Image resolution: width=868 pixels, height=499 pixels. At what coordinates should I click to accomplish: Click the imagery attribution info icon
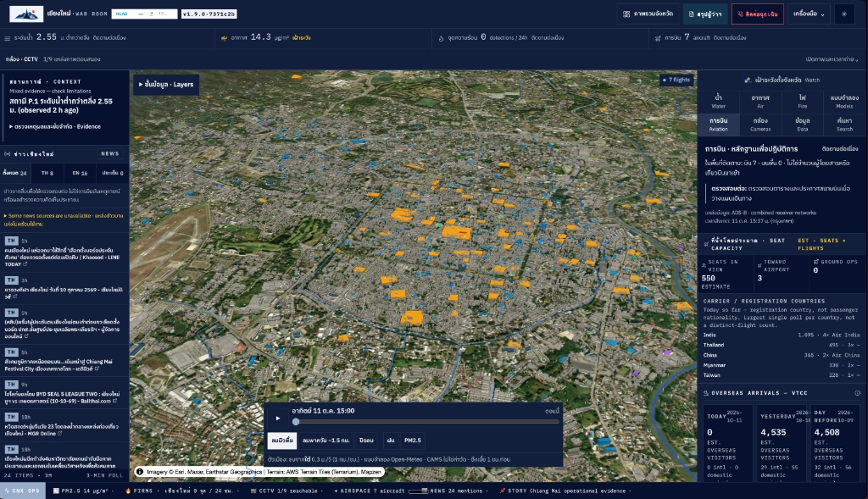140,472
